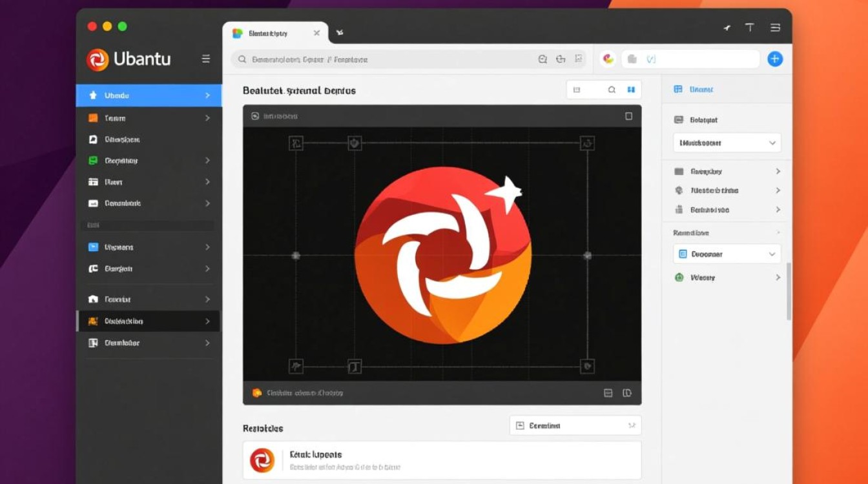Click the square icon in the preview header corner
868x484 pixels.
pyautogui.click(x=628, y=116)
